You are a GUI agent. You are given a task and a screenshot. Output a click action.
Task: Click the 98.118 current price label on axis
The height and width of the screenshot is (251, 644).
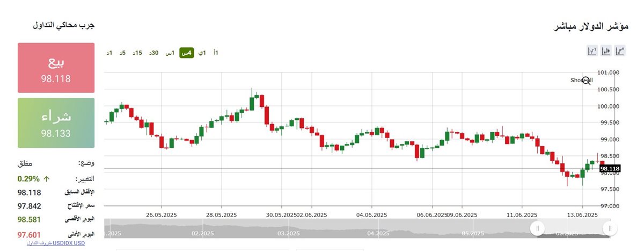pos(610,169)
